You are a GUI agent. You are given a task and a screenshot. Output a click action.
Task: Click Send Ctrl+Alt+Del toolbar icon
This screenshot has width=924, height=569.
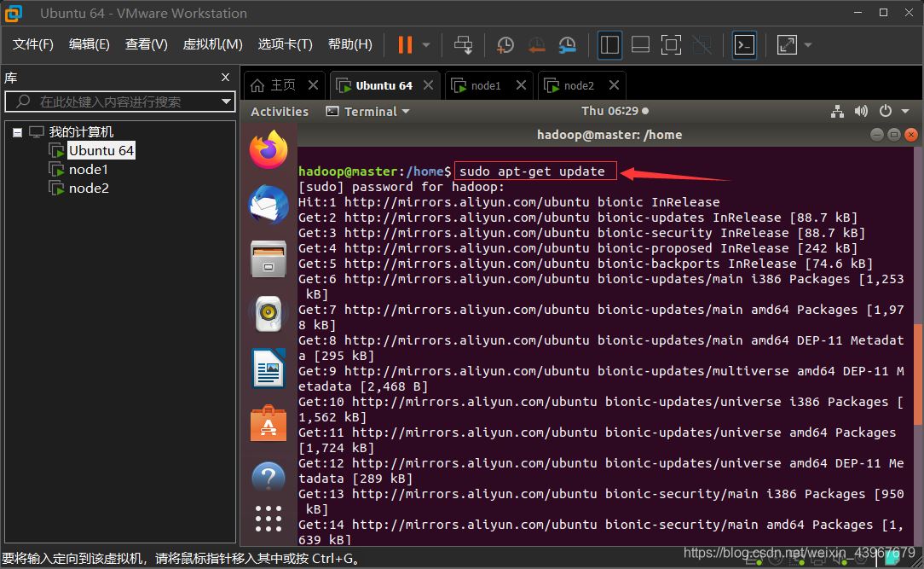point(463,44)
